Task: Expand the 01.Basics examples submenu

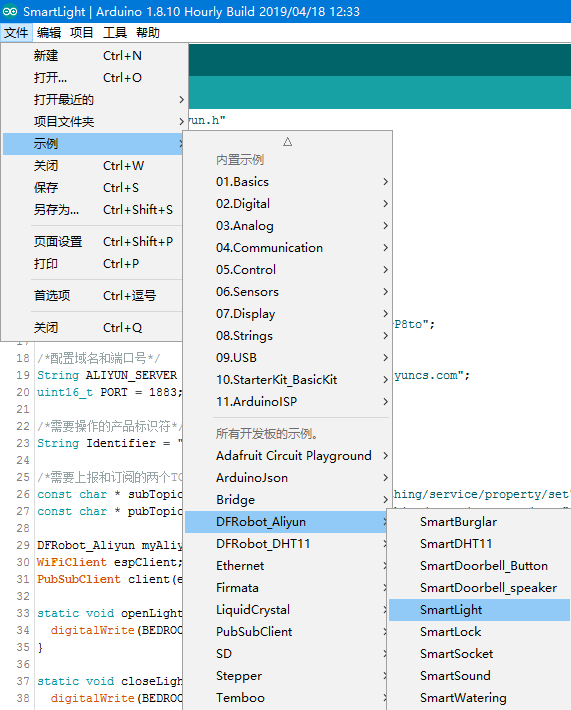Action: 288,182
